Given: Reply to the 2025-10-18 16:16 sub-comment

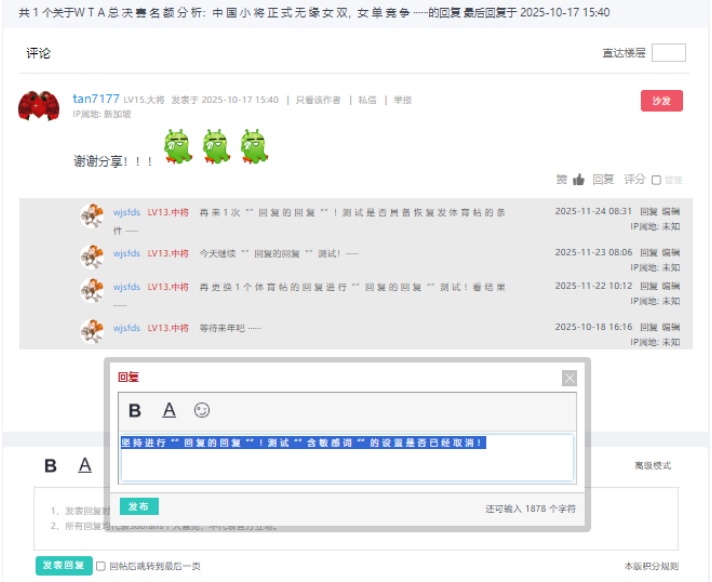Looking at the screenshot, I should [649, 327].
